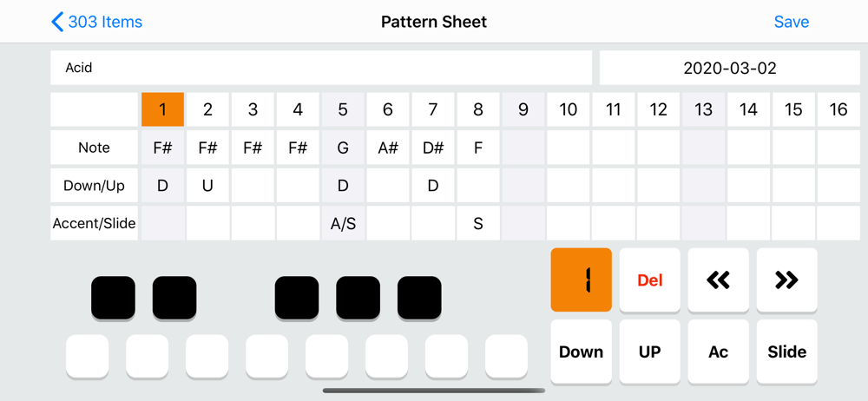Select the G note cell in step 5

coord(343,148)
